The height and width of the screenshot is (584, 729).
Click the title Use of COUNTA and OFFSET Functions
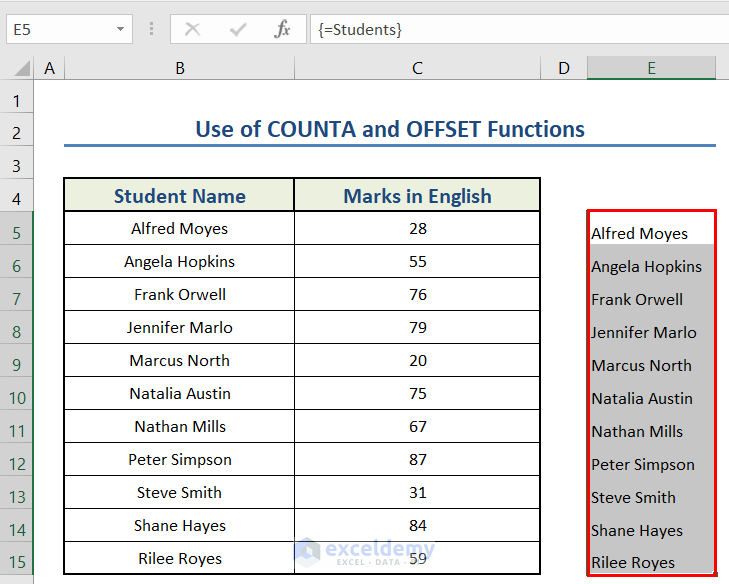(390, 129)
